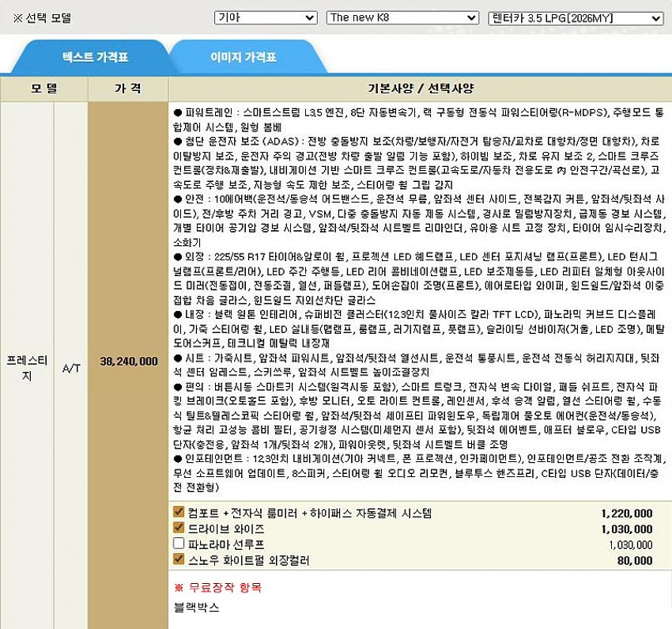672x629 pixels.
Task: Open the 렌터카 3.5 LPG[2026MY] trim dropdown
Action: tap(575, 17)
